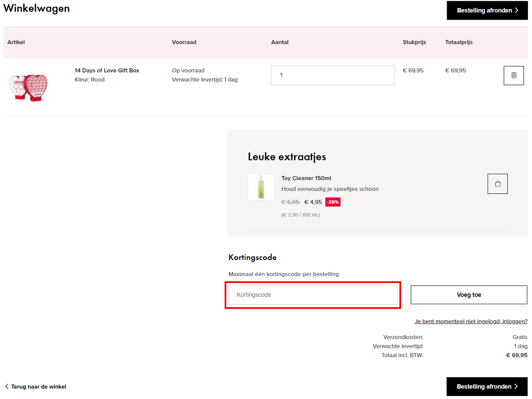Focus the Kortingscode input field

(313, 295)
